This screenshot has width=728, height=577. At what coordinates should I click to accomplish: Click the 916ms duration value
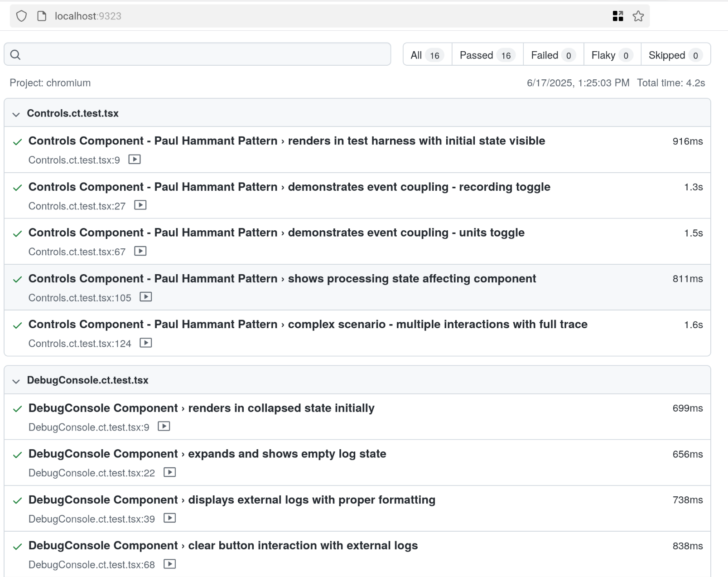tap(688, 141)
